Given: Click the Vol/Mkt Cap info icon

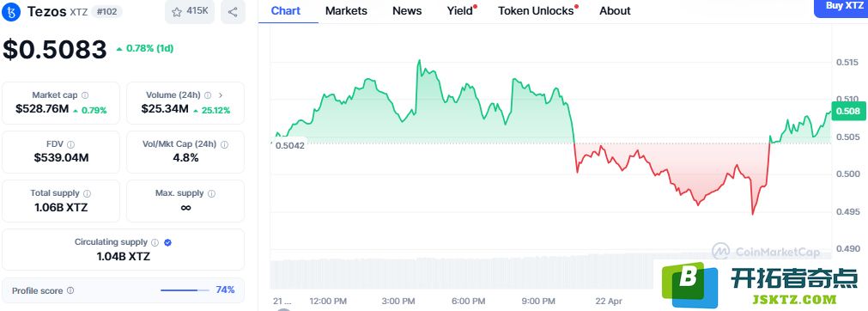Looking at the screenshot, I should click(x=224, y=144).
